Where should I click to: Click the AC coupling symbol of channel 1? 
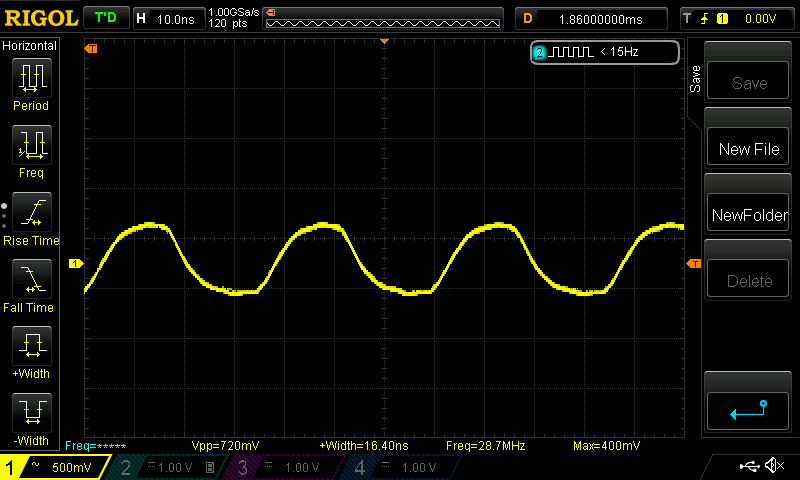click(x=36, y=465)
